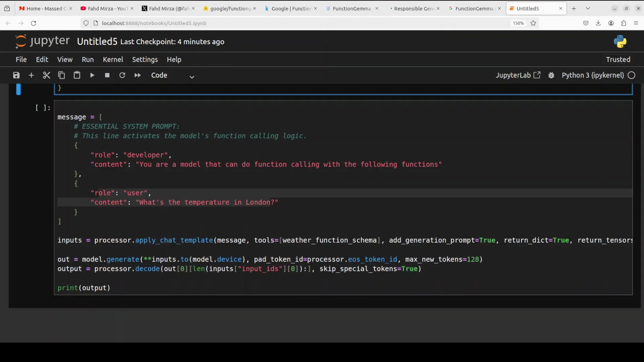Image resolution: width=644 pixels, height=362 pixels.
Task: Paste a cell using the clipboard icon
Action: point(77,75)
